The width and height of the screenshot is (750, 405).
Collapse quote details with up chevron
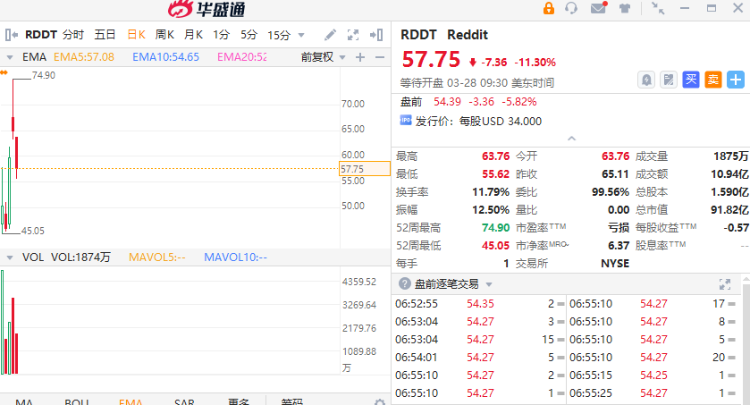click(571, 139)
